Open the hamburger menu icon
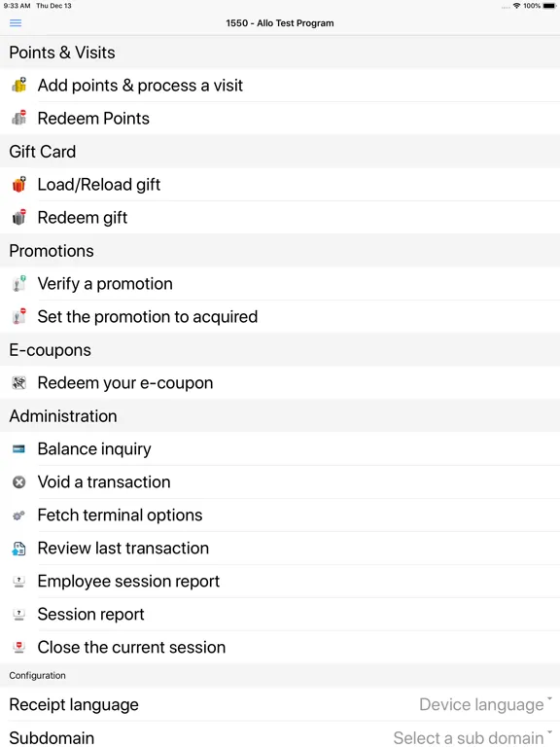The height and width of the screenshot is (747, 560). click(16, 23)
